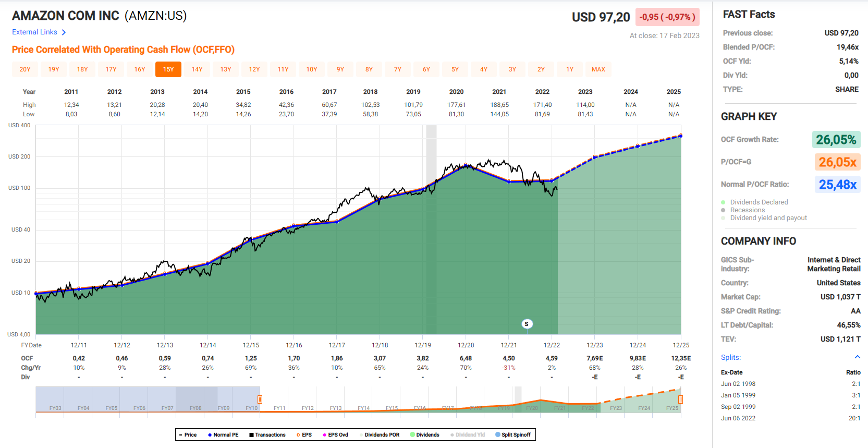Choose the 10Y time range tab
The height and width of the screenshot is (448, 868).
coord(312,69)
